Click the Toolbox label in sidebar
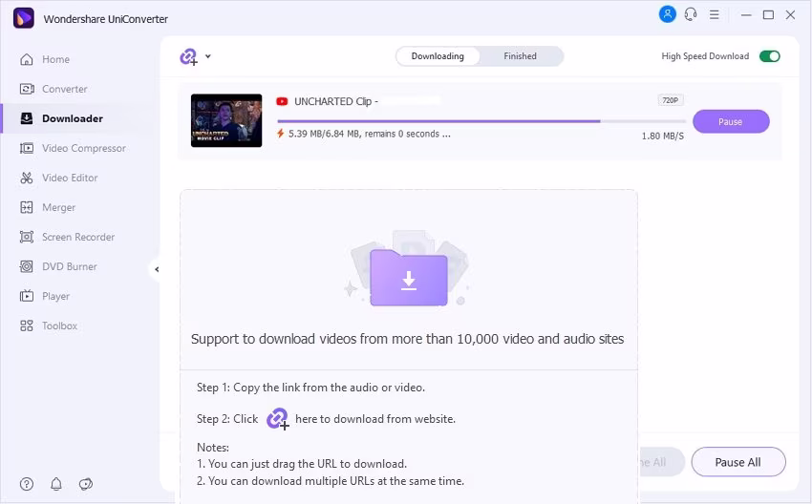812x504 pixels. [59, 326]
